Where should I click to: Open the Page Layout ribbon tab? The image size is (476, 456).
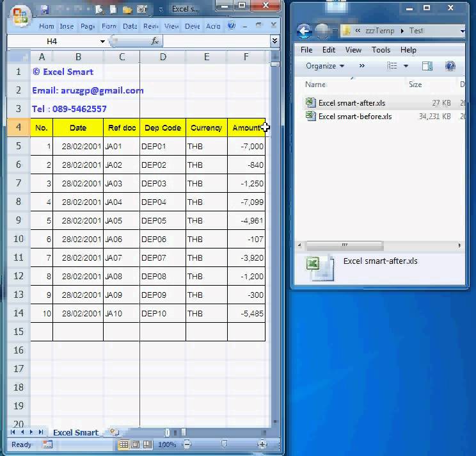click(x=88, y=26)
